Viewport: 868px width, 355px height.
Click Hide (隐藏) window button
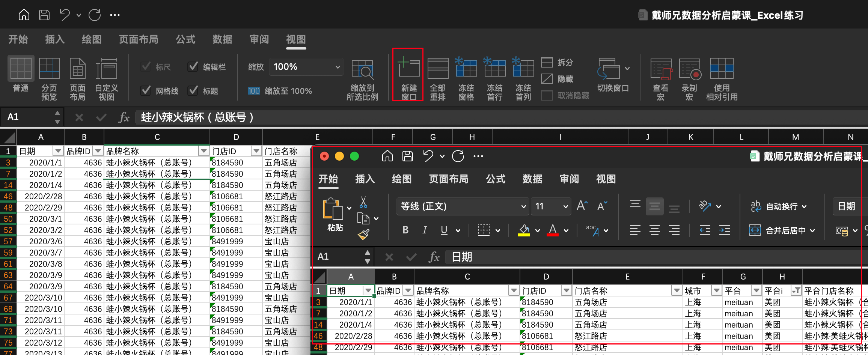click(557, 79)
